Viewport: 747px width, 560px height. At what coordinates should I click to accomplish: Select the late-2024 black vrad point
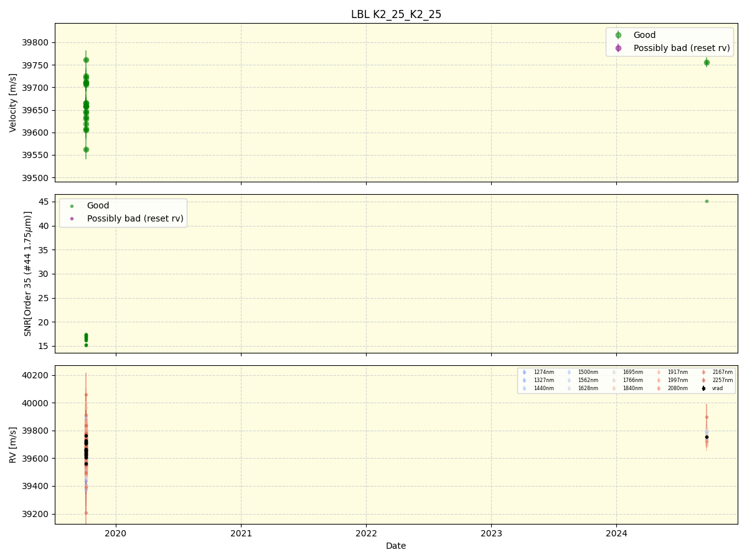(707, 437)
